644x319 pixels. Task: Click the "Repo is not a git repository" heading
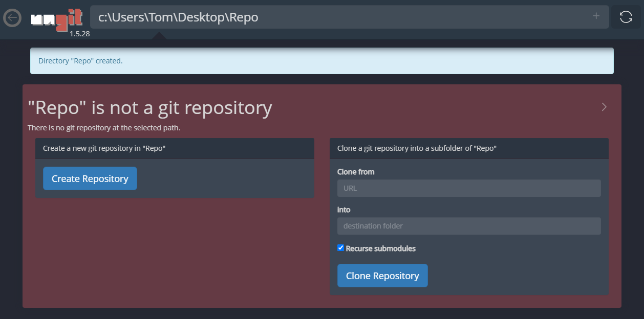click(x=149, y=108)
